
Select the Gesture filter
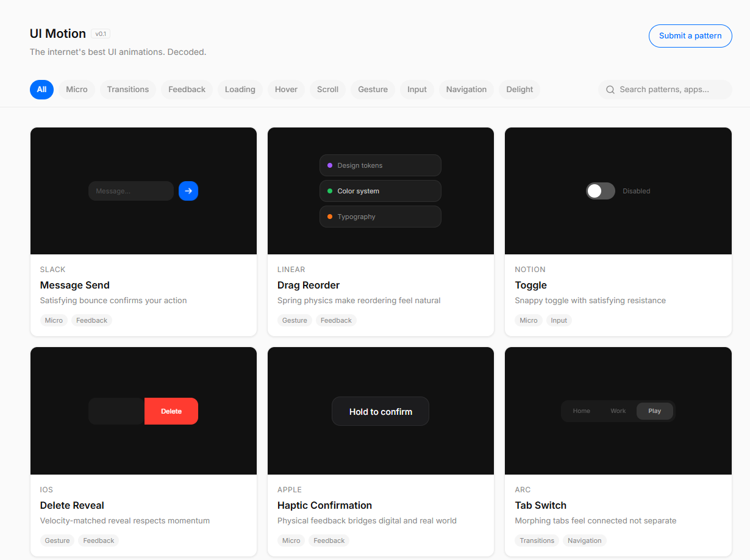373,89
